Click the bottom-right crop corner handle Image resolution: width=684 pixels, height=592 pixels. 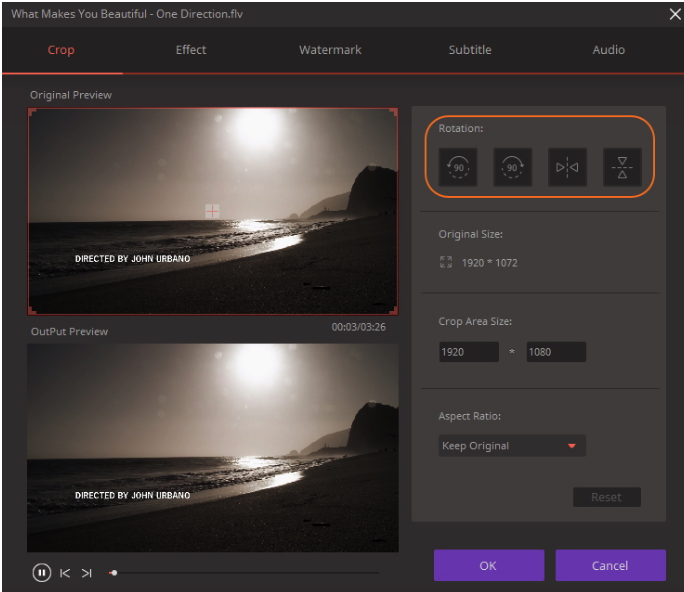click(393, 310)
